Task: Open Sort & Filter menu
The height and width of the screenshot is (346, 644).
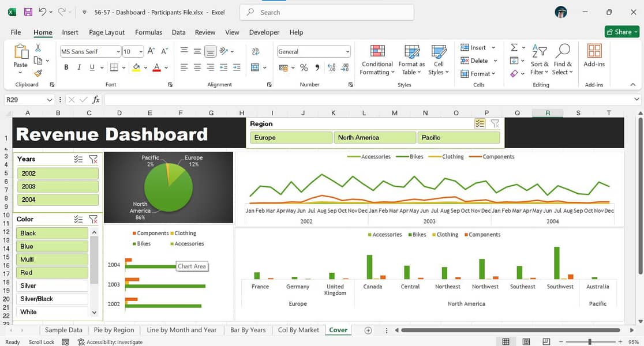Action: (540, 60)
